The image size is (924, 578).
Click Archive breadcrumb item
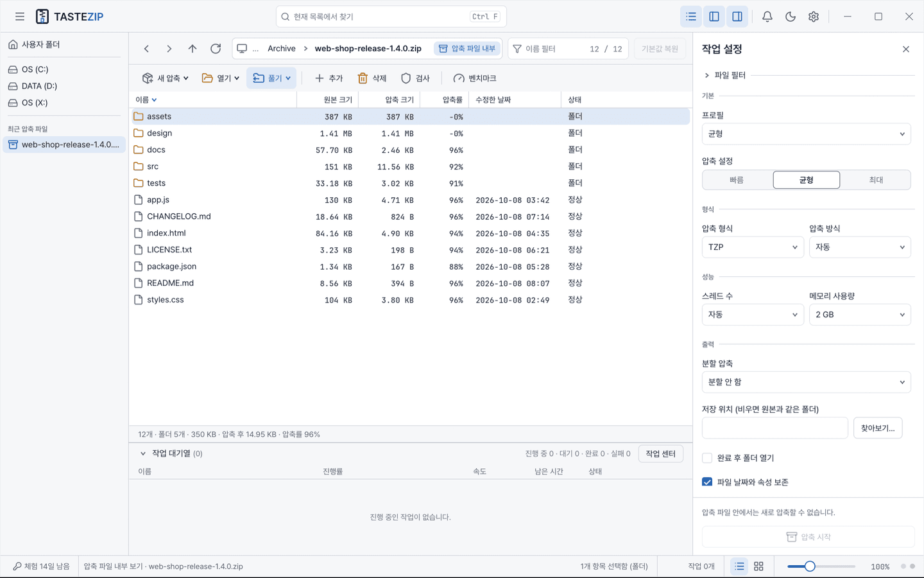282,49
